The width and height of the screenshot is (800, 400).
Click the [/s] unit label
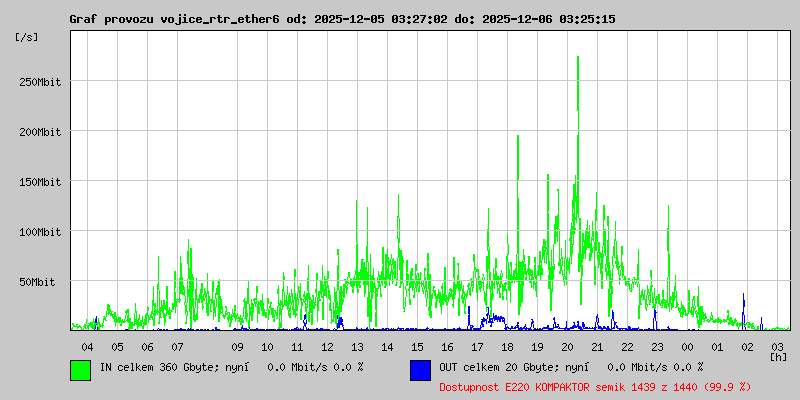(x=27, y=37)
